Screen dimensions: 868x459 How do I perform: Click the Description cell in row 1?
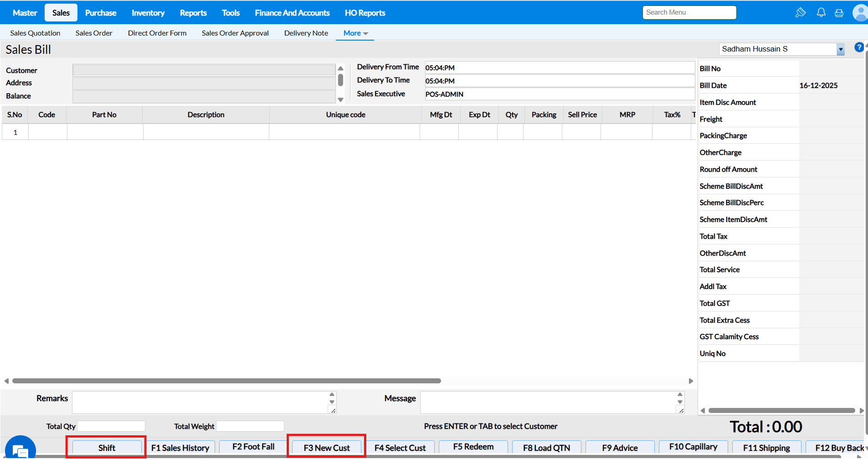point(206,132)
